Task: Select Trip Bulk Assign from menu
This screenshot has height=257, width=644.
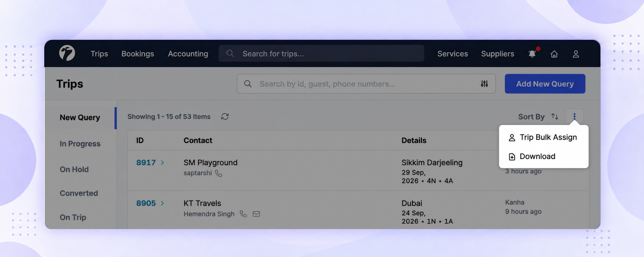Action: click(543, 137)
